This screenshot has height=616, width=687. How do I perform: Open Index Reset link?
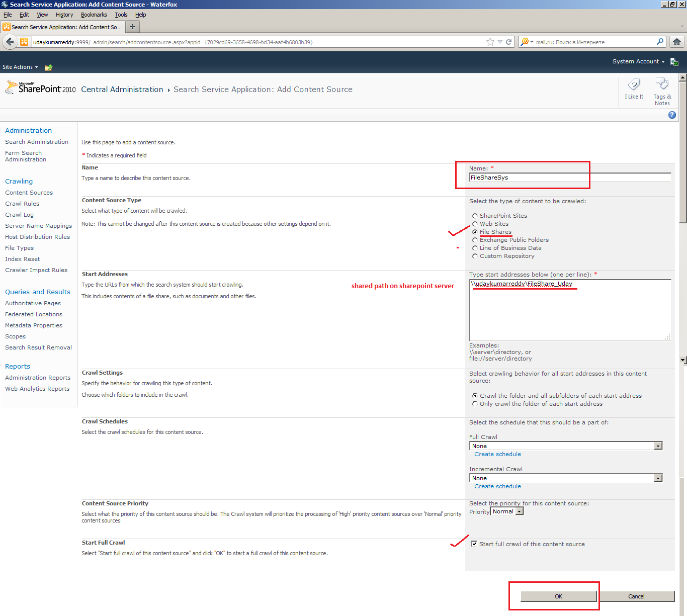[22, 259]
